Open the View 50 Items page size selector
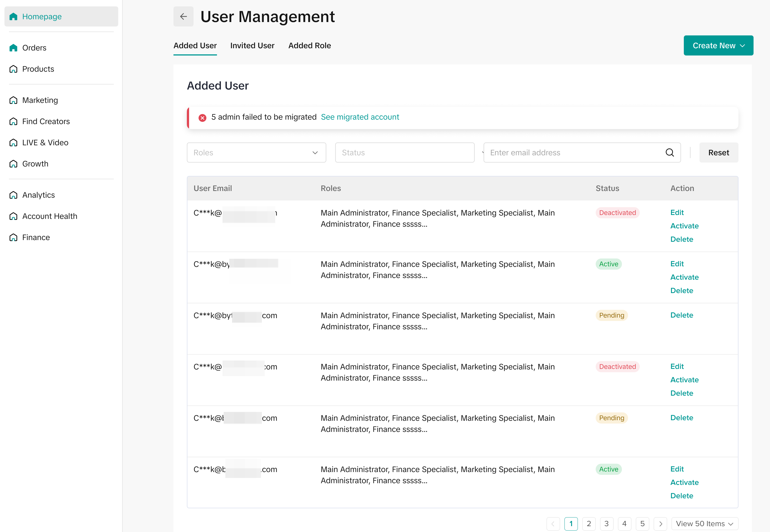770x532 pixels. 704,524
